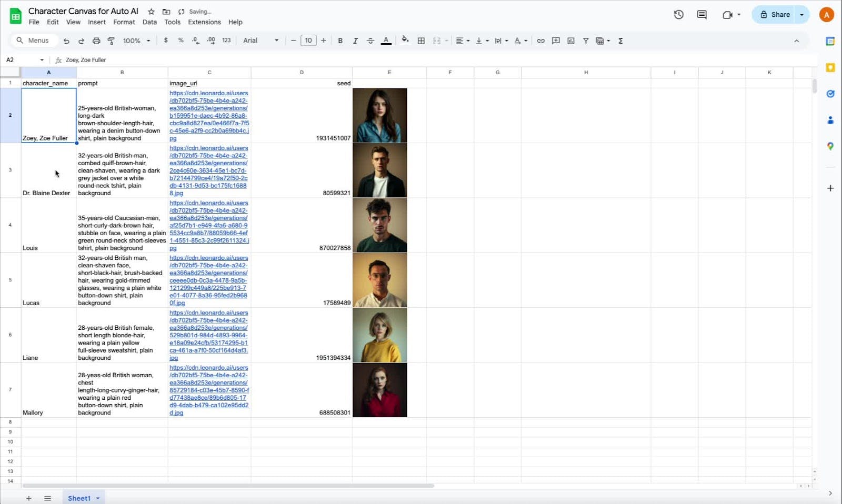Open the fill color picker
This screenshot has height=504, width=842.
tap(405, 40)
